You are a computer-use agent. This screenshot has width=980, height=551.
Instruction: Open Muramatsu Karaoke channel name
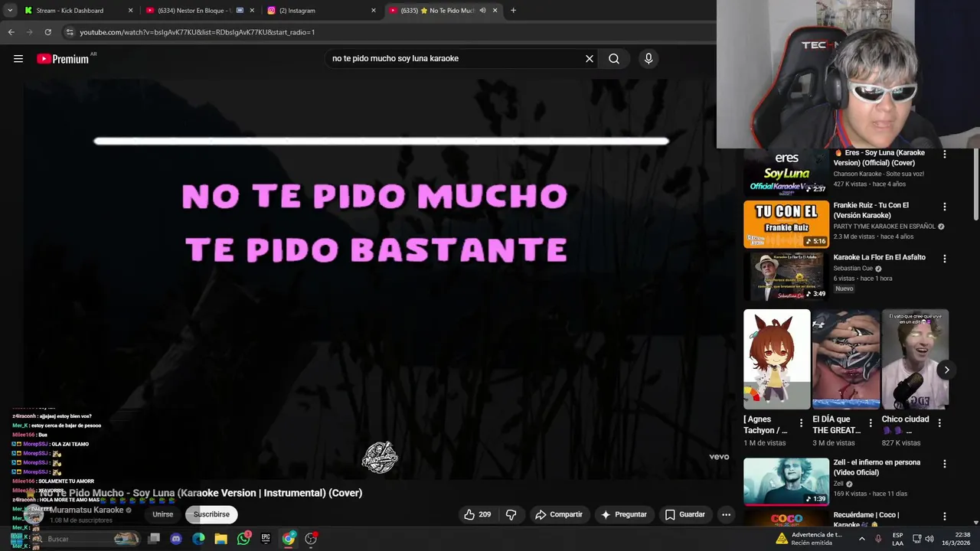87,510
